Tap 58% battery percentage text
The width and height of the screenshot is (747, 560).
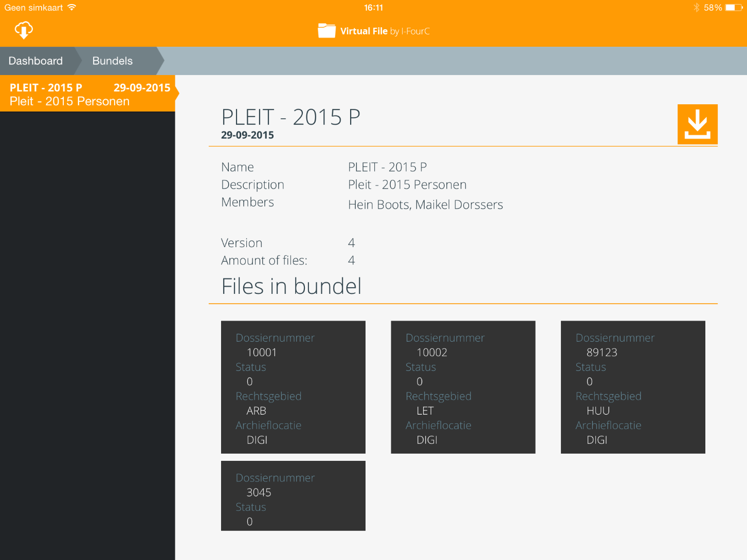(713, 8)
